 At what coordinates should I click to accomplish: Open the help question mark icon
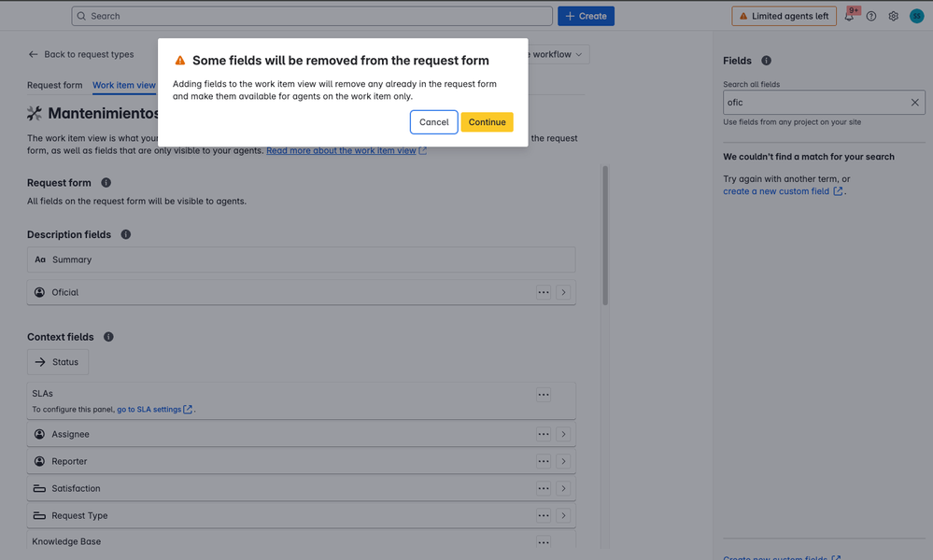(871, 16)
